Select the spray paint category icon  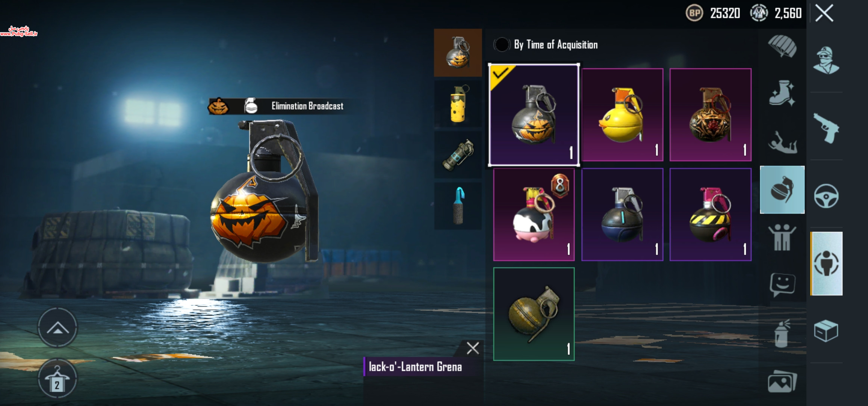click(x=782, y=333)
